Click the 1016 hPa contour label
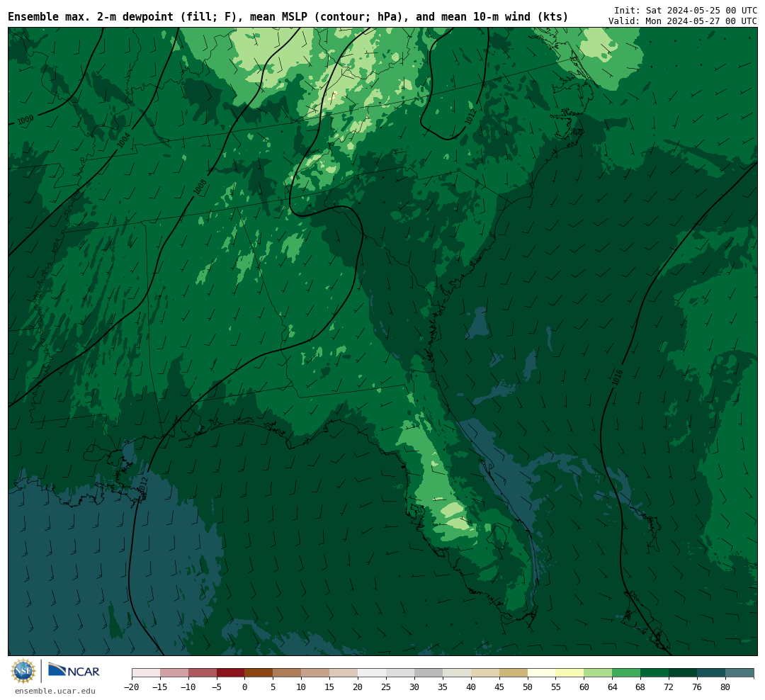Image resolution: width=765 pixels, height=700 pixels. [x=617, y=378]
